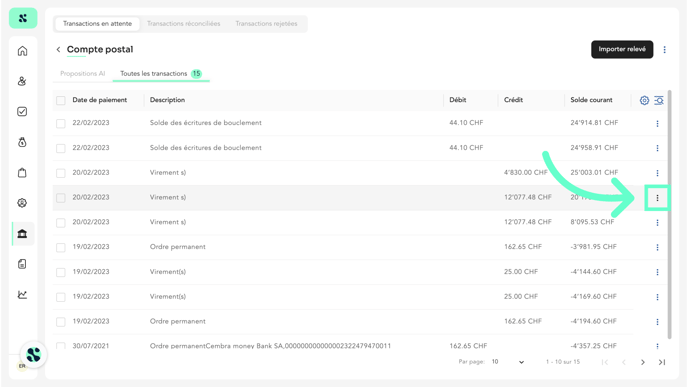Jump to last page of transactions
Image resolution: width=688 pixels, height=387 pixels.
coord(662,362)
